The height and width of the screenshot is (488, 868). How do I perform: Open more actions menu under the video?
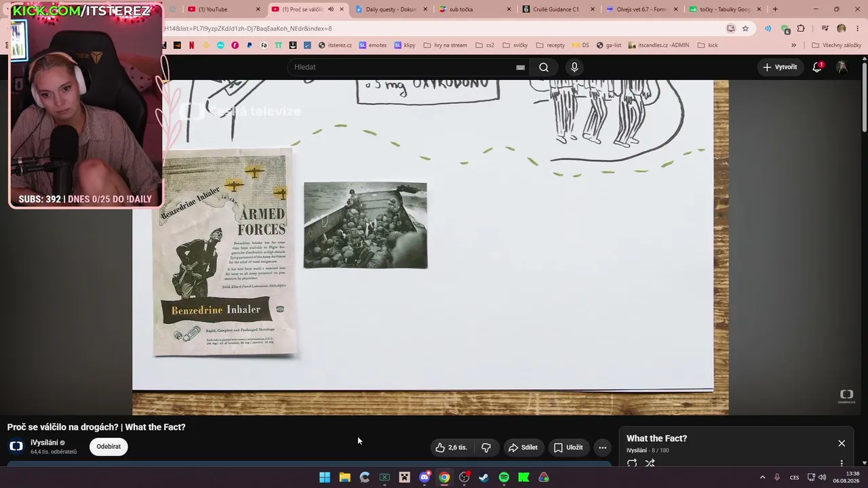[x=602, y=447]
